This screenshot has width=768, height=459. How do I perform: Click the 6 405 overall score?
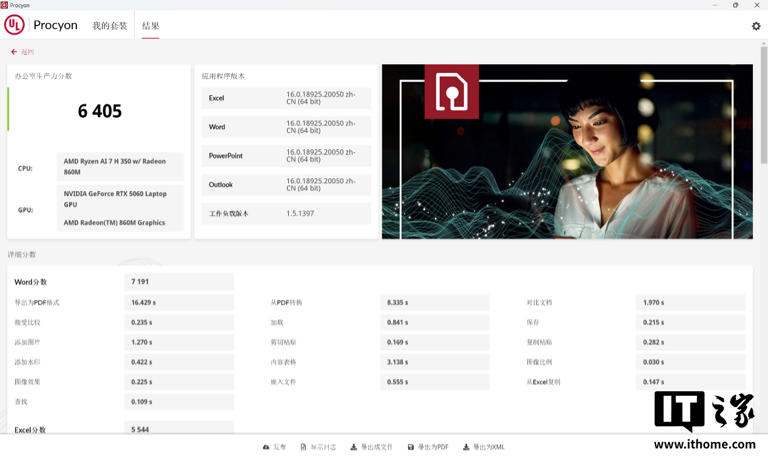point(100,111)
